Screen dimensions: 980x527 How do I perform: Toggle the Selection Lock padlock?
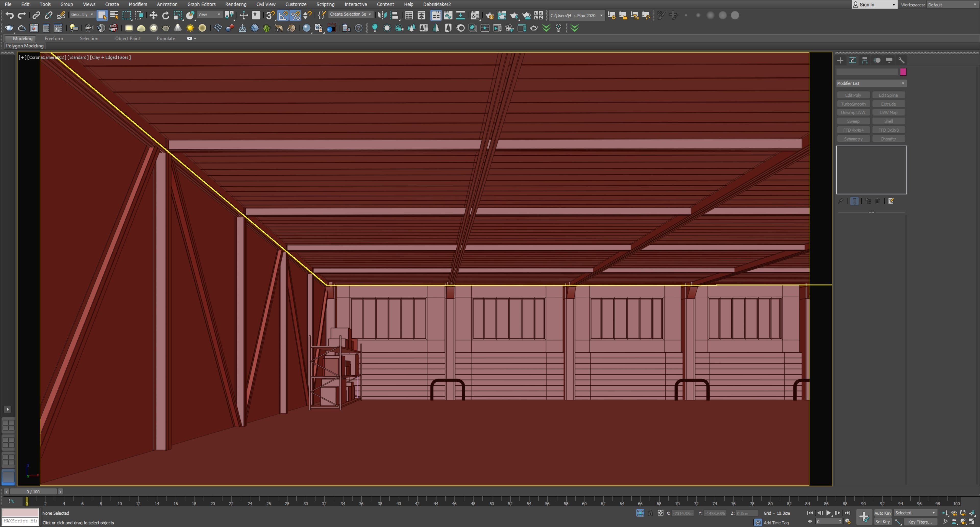click(650, 513)
